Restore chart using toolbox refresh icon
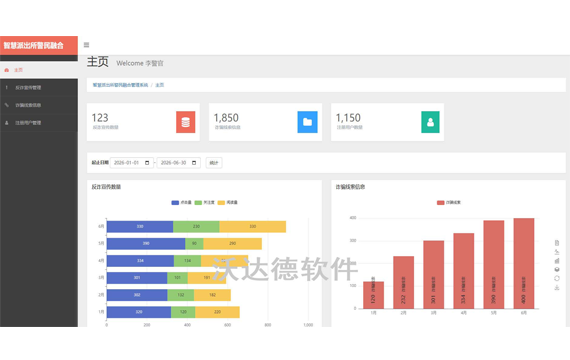The image size is (570, 360). coord(557,278)
